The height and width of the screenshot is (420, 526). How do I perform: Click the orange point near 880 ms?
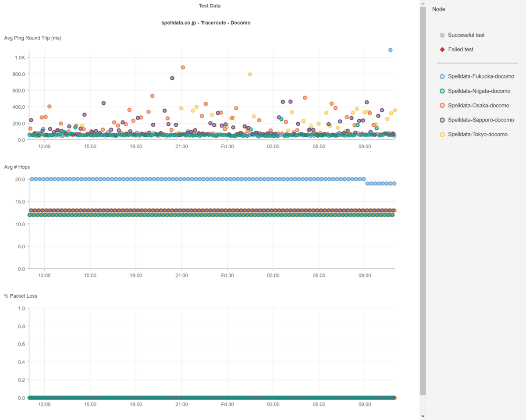click(x=183, y=68)
